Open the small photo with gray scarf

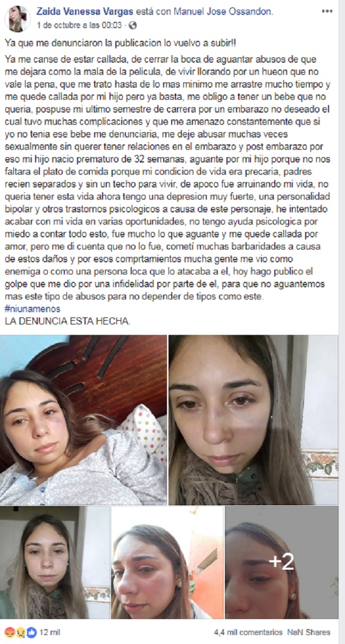[x=55, y=563]
